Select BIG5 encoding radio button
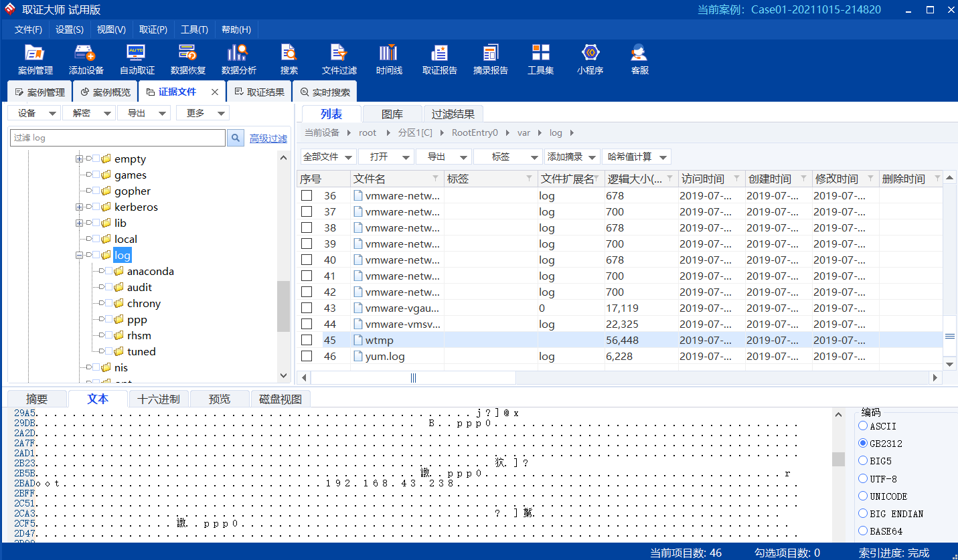 863,461
